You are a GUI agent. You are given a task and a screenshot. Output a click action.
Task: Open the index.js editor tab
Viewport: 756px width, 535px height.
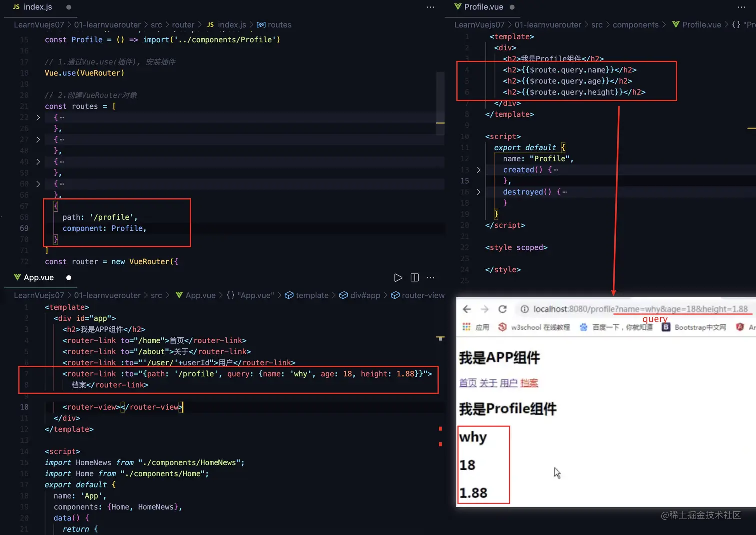32,7
